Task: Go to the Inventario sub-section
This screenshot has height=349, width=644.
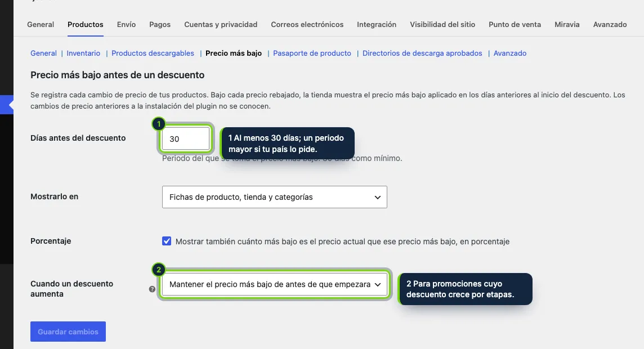Action: pos(83,53)
